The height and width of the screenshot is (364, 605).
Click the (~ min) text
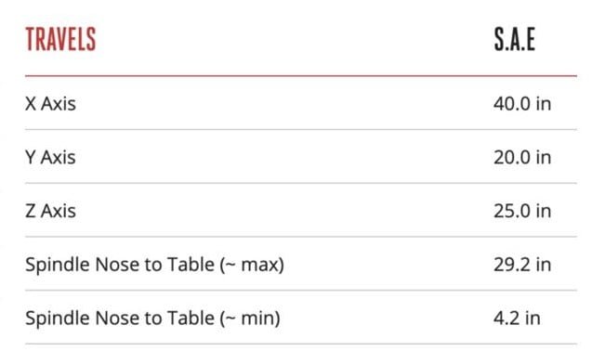tap(250, 318)
